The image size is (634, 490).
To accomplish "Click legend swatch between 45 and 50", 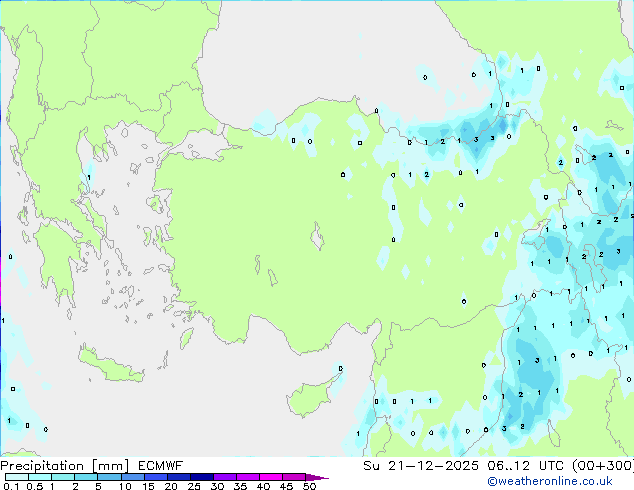I will [293, 477].
